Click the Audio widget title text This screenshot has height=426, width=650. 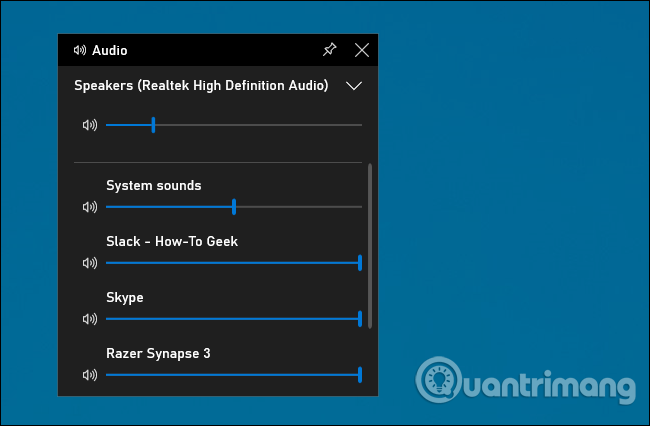[110, 50]
